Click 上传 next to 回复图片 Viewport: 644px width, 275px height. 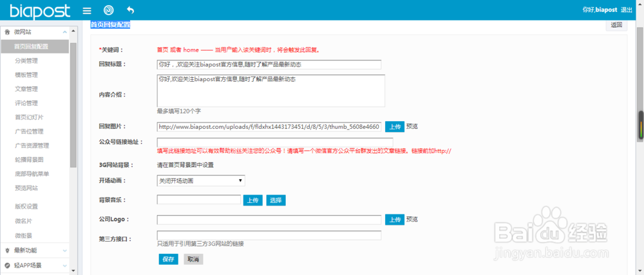(x=395, y=127)
